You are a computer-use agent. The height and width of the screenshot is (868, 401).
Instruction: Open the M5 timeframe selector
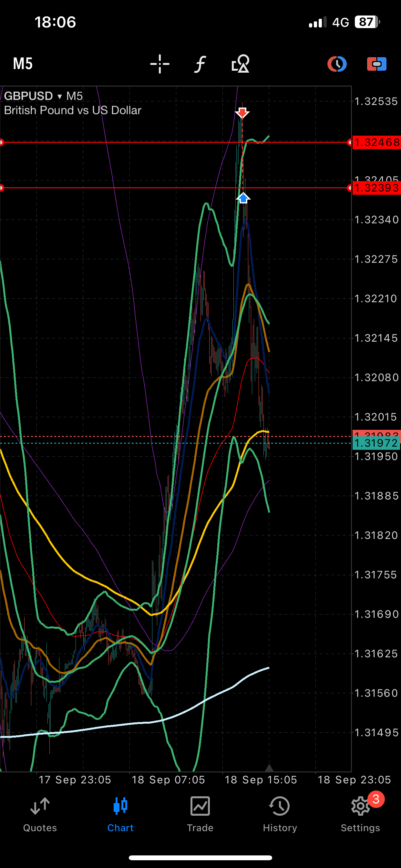[x=23, y=63]
